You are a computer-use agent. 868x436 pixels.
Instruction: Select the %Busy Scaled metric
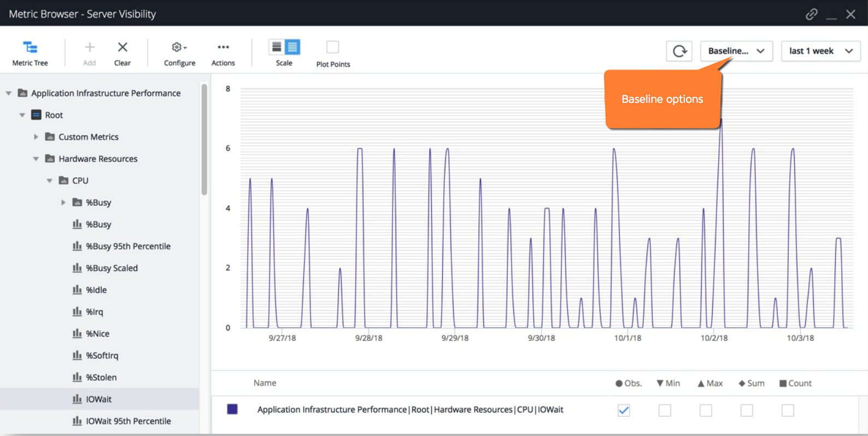(112, 268)
